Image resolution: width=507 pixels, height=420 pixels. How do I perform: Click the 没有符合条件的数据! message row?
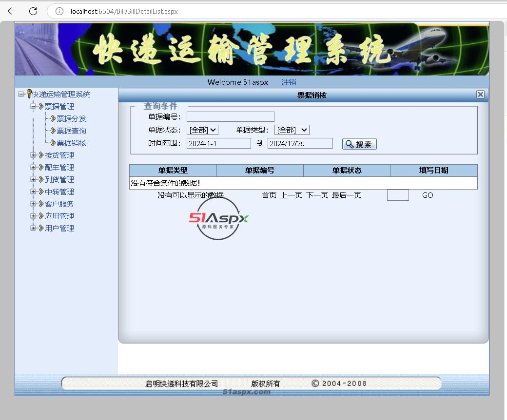point(303,183)
